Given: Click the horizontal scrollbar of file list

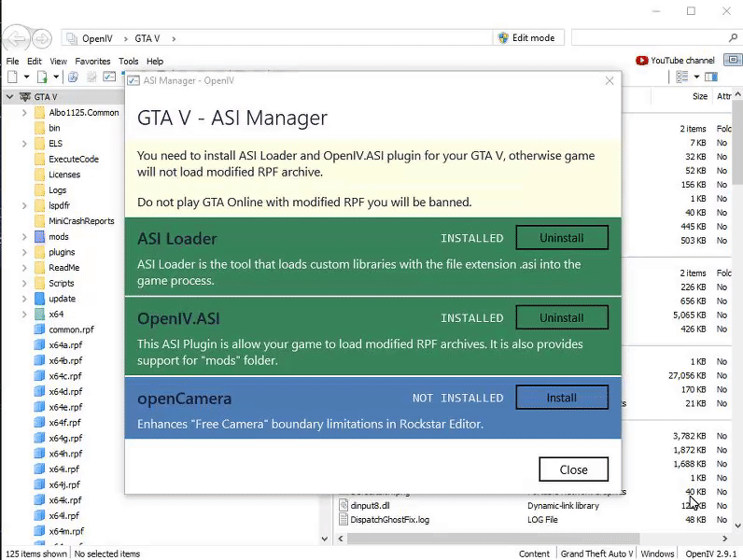Looking at the screenshot, I should tap(493, 539).
